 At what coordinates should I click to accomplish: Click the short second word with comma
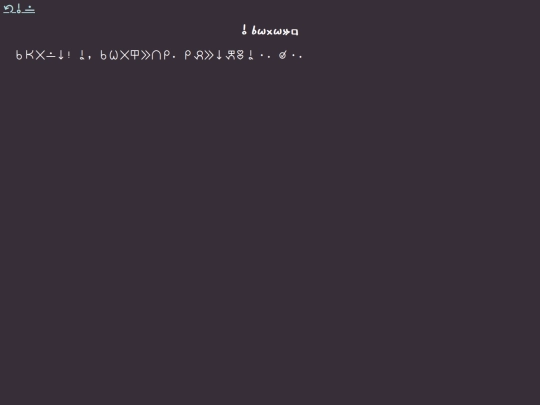tap(85, 55)
